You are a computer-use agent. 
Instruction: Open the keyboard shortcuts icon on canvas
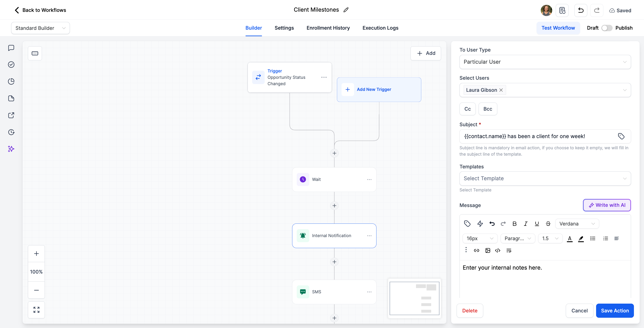tap(35, 53)
